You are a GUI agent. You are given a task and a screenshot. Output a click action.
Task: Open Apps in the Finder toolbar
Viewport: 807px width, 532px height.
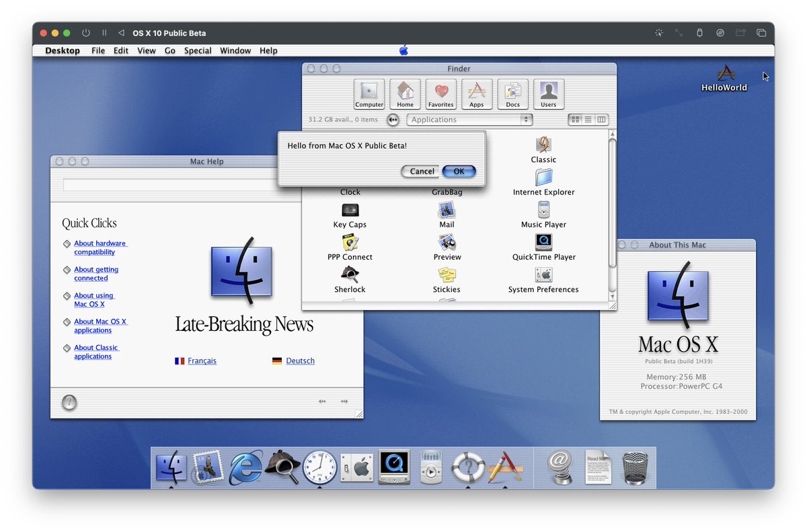(x=476, y=93)
